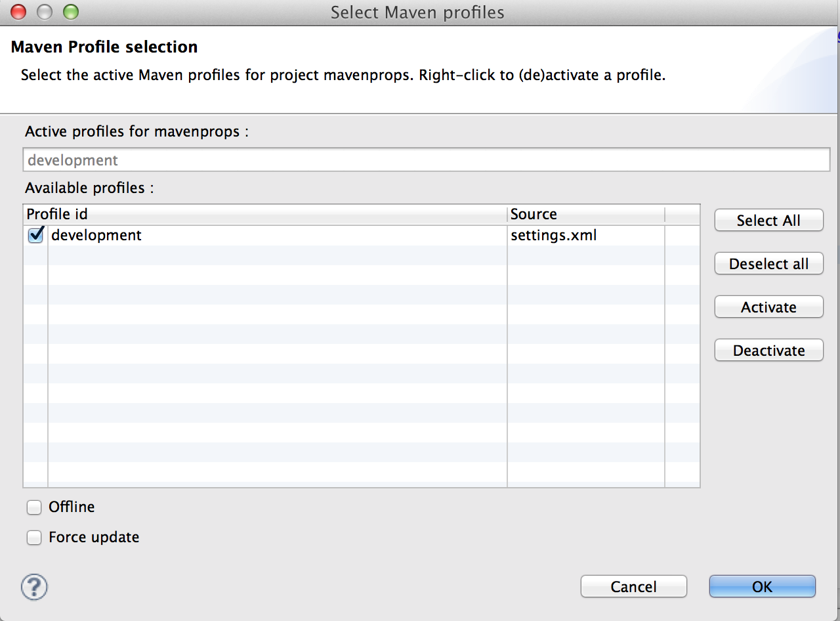Image resolution: width=840 pixels, height=621 pixels.
Task: Confirm with the OK button
Action: click(763, 586)
